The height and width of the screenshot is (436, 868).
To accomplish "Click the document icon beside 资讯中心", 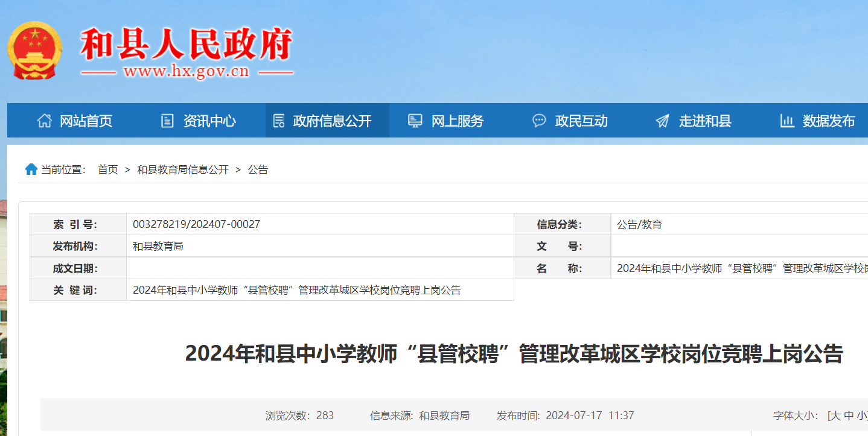I will click(x=167, y=121).
